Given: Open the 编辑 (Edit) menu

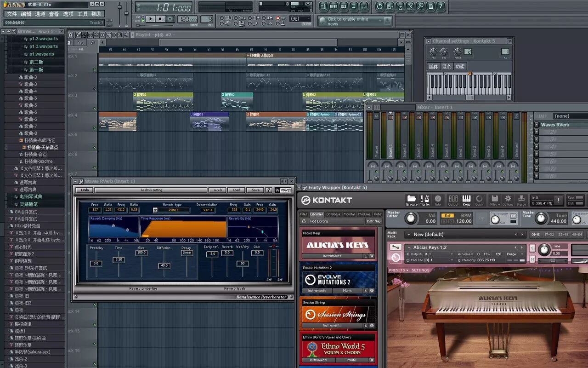Looking at the screenshot, I should (26, 14).
